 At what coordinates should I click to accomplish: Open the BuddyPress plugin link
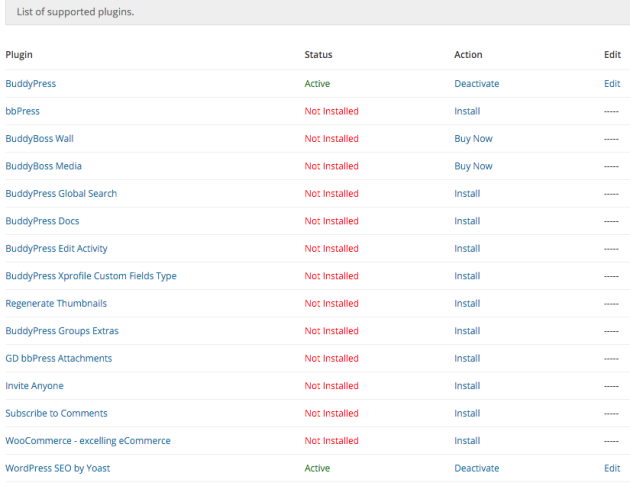[x=31, y=84]
